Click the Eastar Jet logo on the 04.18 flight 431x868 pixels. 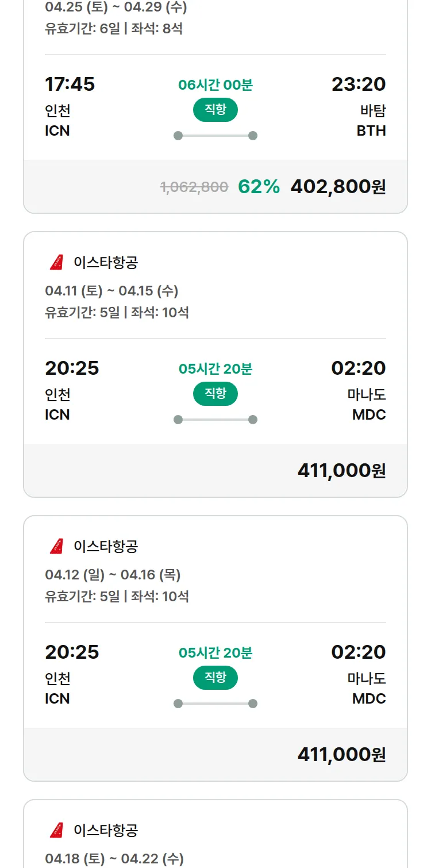point(56,830)
